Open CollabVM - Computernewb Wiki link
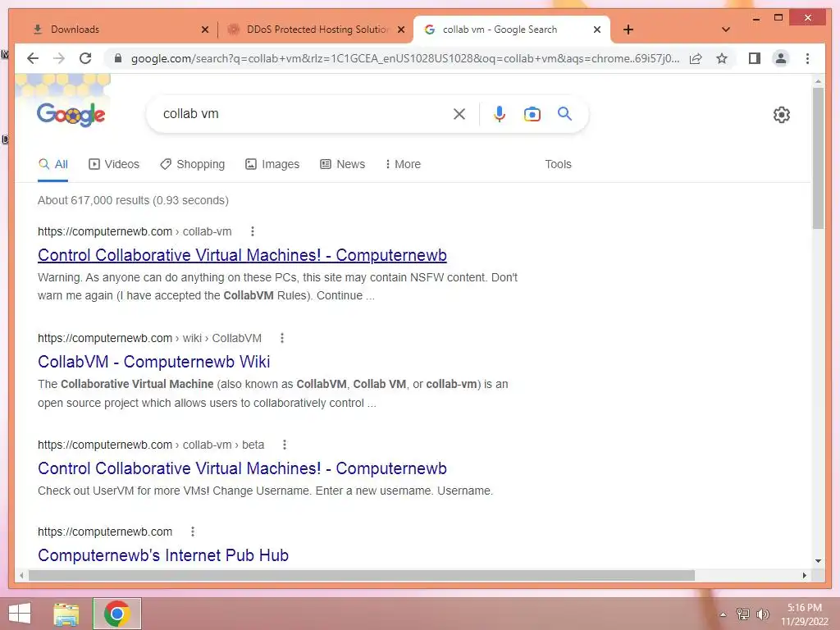This screenshot has width=840, height=630. tap(153, 362)
